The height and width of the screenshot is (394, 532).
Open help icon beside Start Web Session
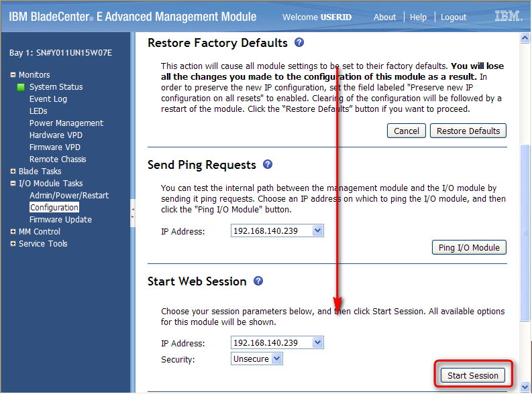258,281
